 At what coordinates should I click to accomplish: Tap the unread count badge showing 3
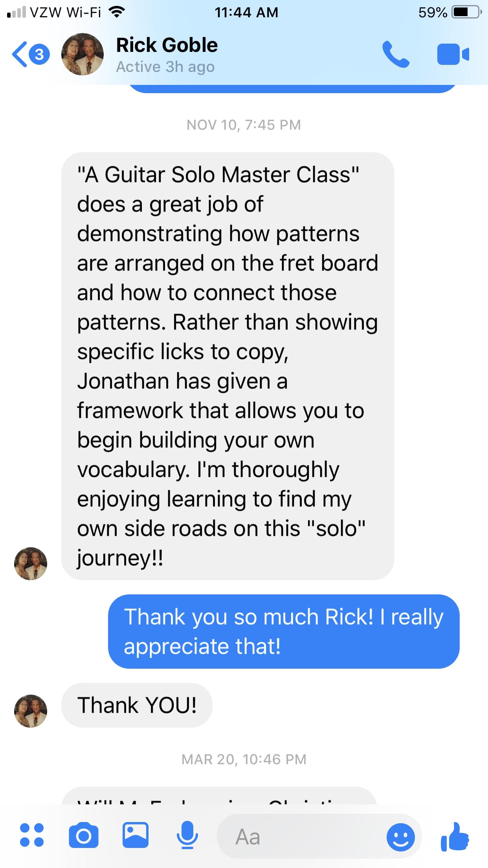[39, 54]
